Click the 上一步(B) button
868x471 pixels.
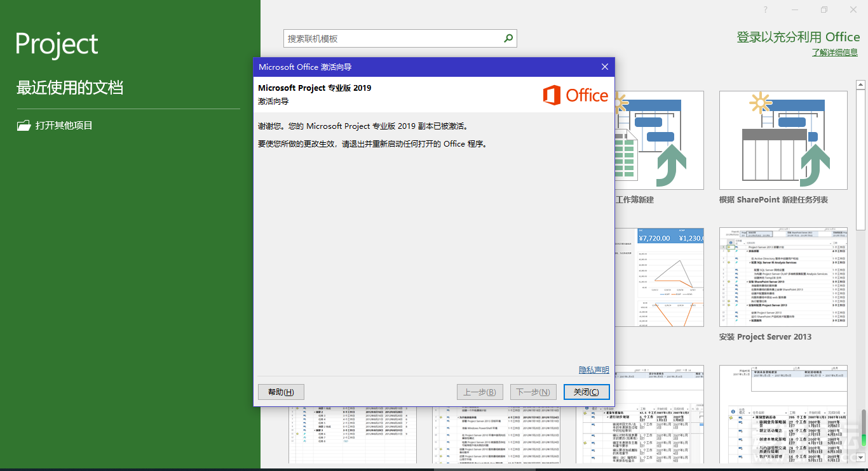480,392
